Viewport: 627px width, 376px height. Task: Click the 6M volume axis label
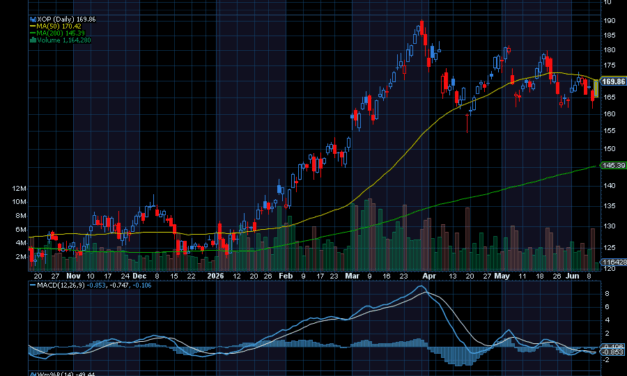pyautogui.click(x=21, y=230)
